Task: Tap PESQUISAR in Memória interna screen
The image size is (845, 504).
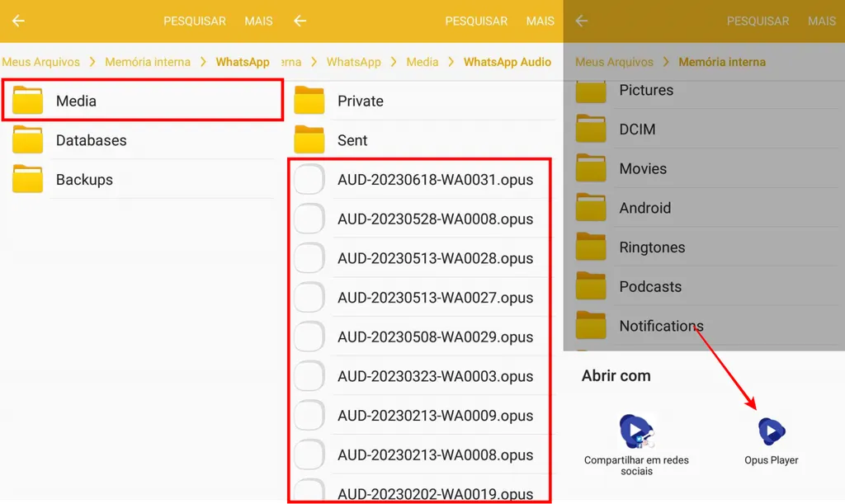Action: coord(758,21)
